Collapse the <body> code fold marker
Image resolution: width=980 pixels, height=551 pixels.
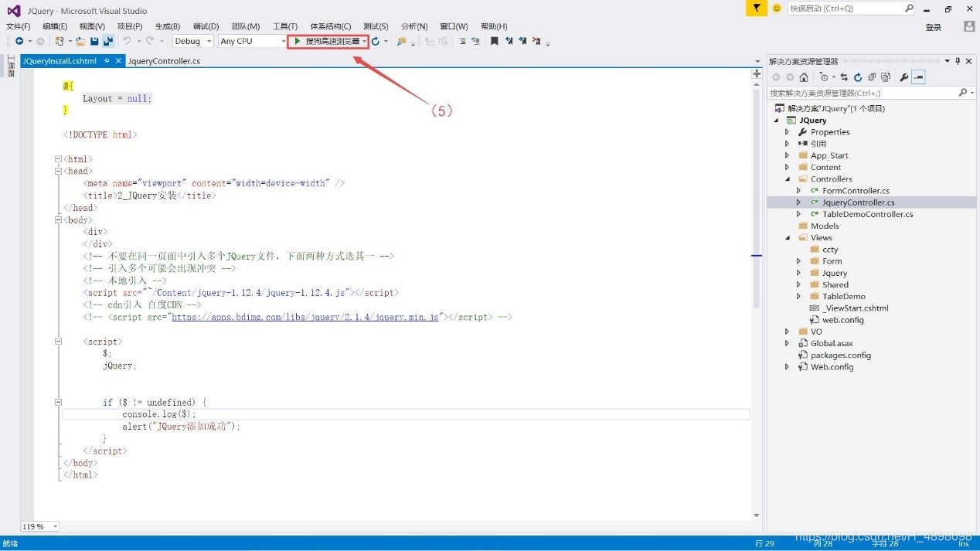click(x=58, y=220)
